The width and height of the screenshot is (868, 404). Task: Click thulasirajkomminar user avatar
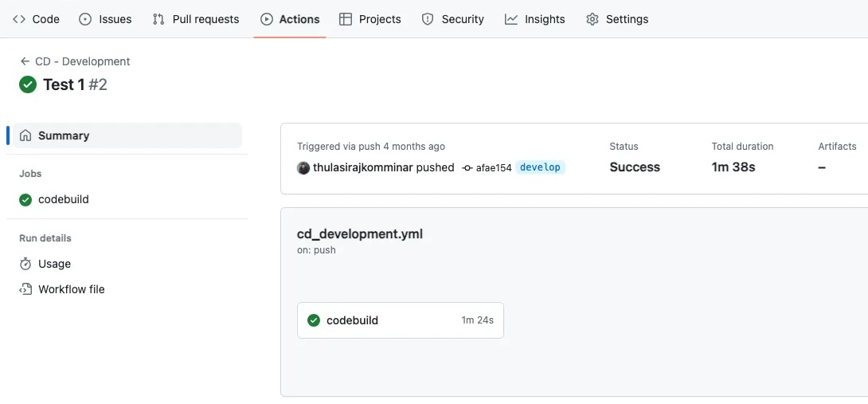303,168
